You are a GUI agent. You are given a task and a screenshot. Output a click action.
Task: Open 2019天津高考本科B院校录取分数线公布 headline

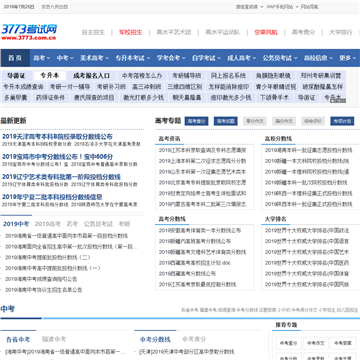[x=57, y=137]
